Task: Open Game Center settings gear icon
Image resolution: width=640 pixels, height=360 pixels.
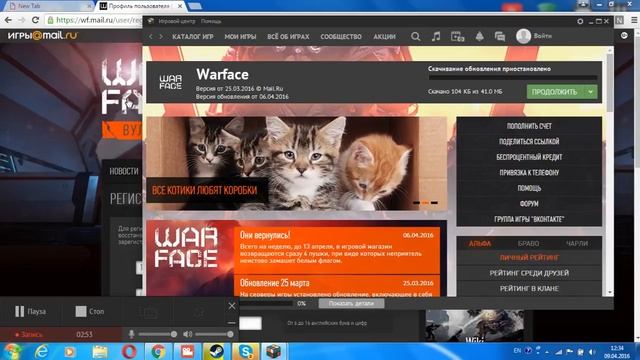Action: 580,21
